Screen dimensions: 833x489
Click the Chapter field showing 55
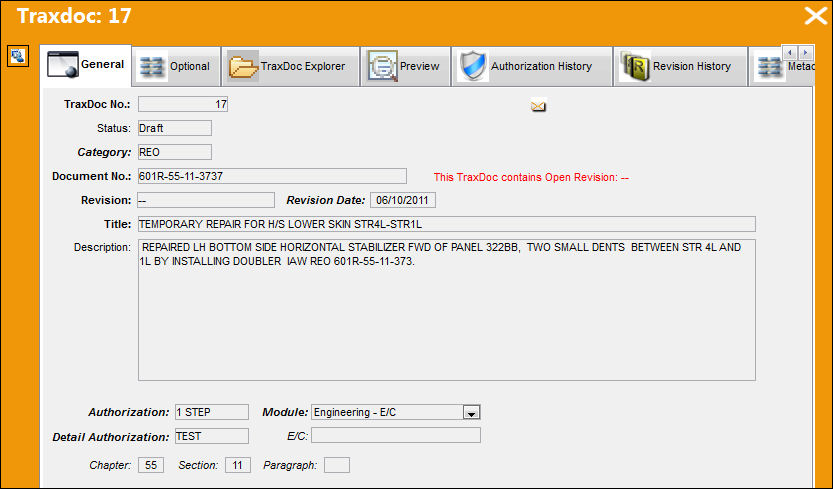pyautogui.click(x=151, y=465)
